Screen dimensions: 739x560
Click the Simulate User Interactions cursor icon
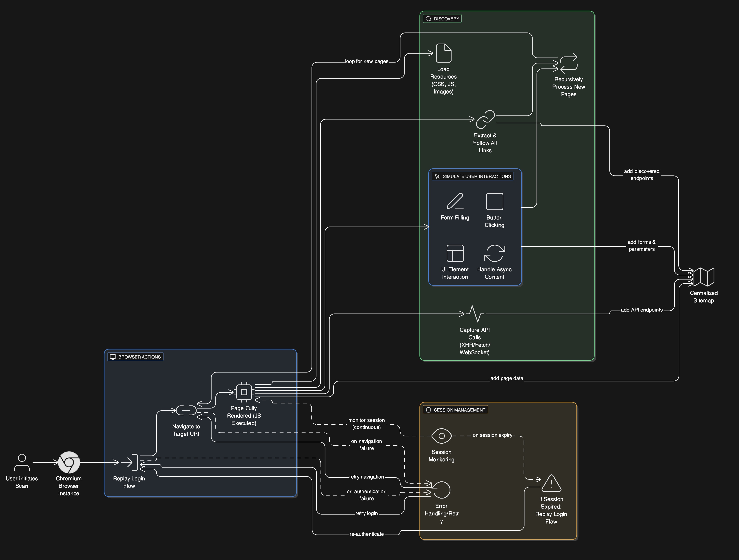pyautogui.click(x=437, y=176)
